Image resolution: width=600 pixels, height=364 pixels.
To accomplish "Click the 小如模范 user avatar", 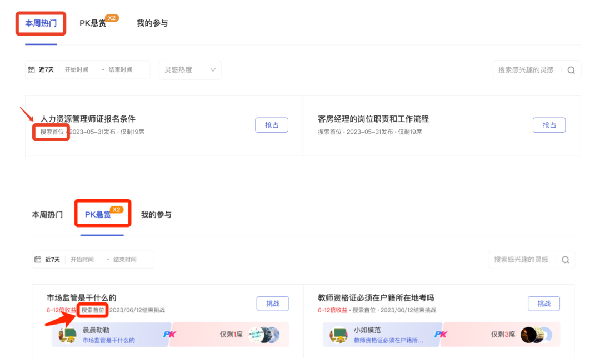I will [338, 335].
